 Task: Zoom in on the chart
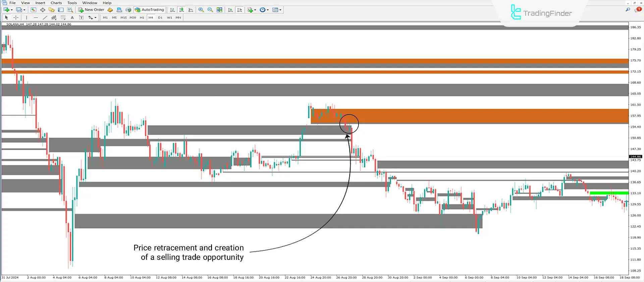tap(201, 10)
